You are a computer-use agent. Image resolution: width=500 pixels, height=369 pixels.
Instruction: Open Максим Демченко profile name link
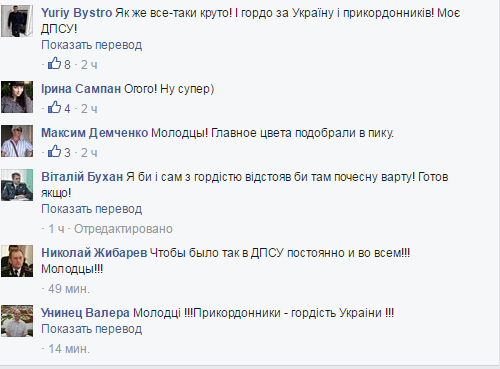(x=95, y=133)
